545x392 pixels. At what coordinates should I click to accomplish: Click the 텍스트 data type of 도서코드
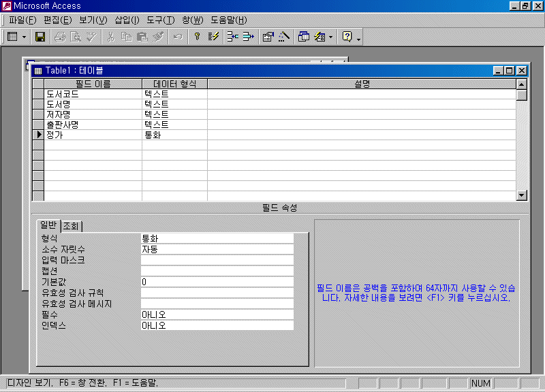pyautogui.click(x=174, y=94)
